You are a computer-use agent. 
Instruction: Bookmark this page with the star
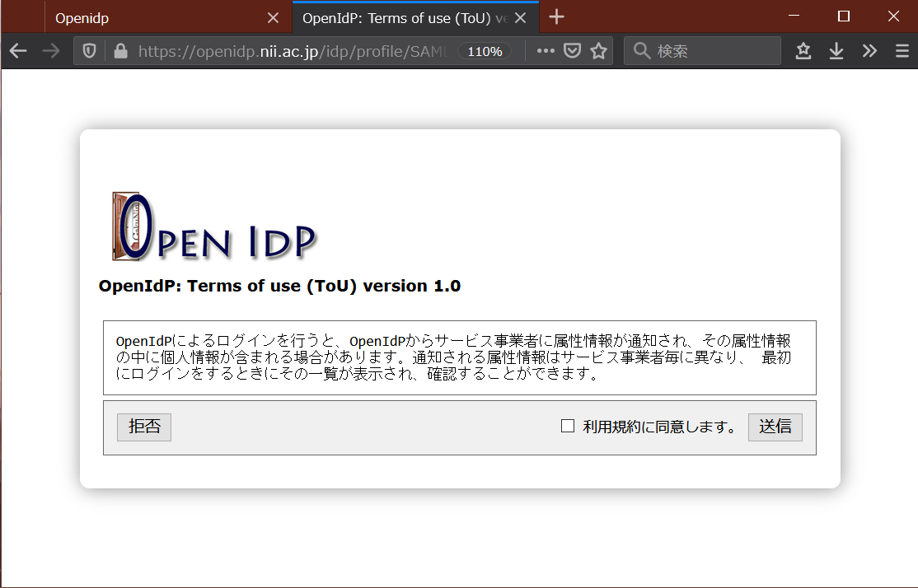click(598, 52)
